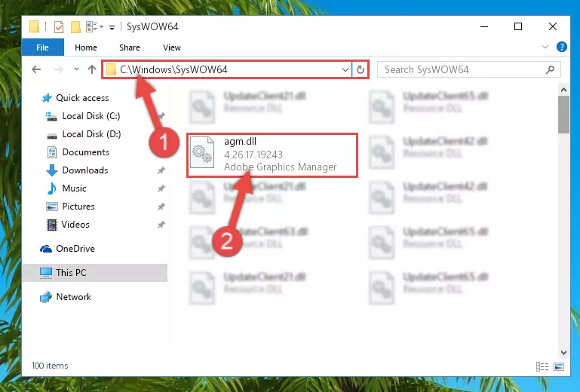
Task: Open Help with the question mark icon
Action: (x=561, y=47)
